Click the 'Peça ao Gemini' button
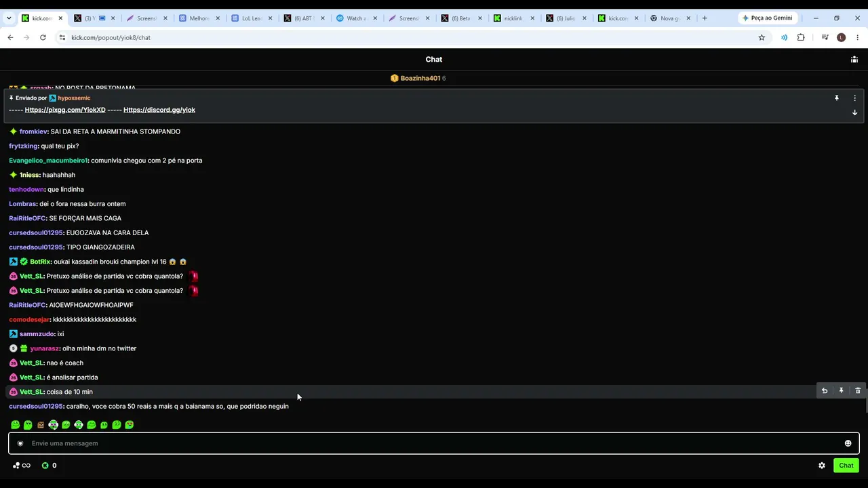868x488 pixels. [x=767, y=18]
